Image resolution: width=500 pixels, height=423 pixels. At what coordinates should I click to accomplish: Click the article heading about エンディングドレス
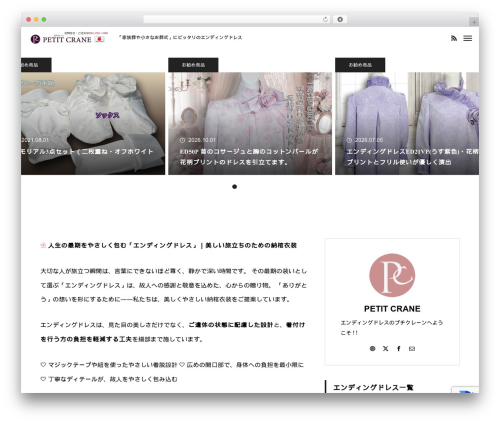pos(169,245)
